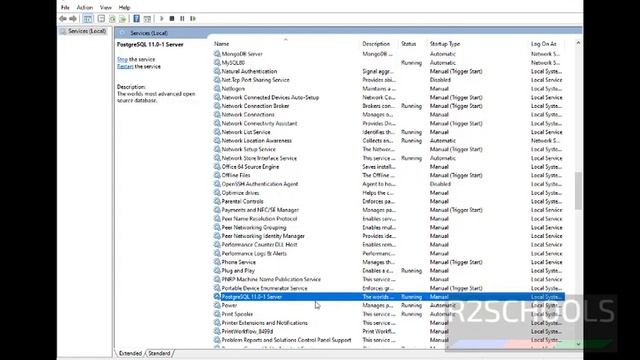Click the Restart the service link
The image size is (640, 360).
(125, 67)
